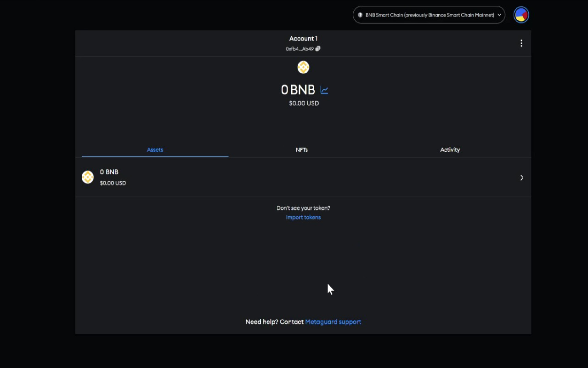Switch to the Activity tab

click(450, 149)
